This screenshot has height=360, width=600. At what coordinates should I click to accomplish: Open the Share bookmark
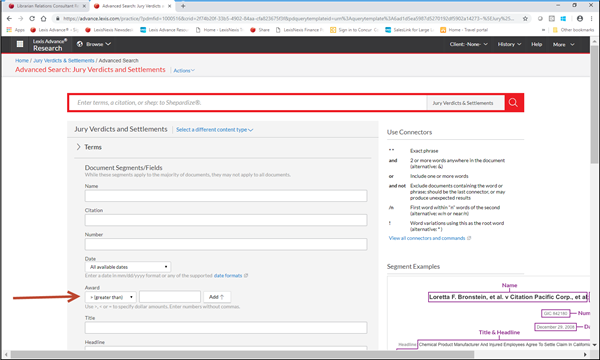(x=260, y=30)
